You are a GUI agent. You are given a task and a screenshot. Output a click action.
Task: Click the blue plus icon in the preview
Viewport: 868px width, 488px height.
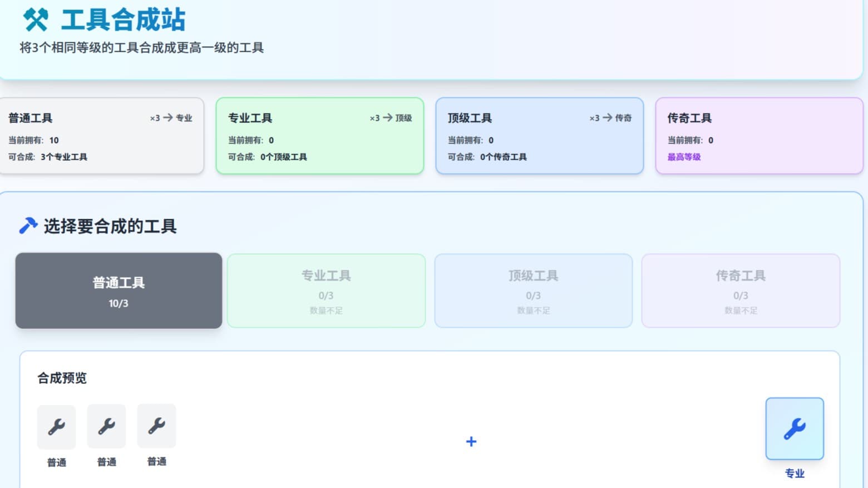point(471,441)
